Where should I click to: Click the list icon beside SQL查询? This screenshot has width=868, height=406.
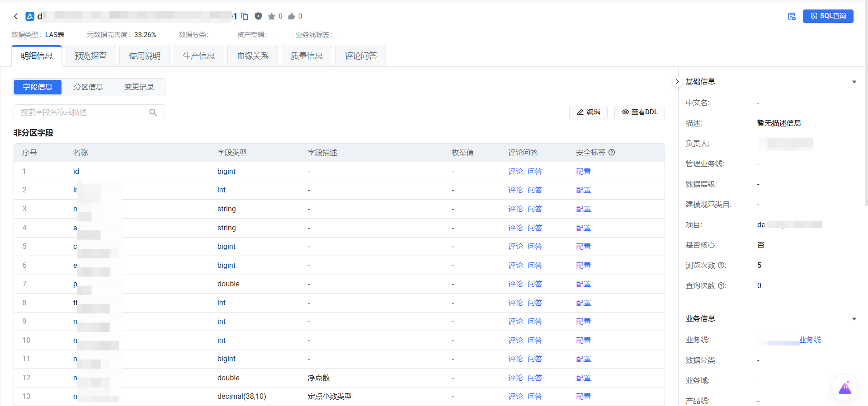click(x=792, y=16)
